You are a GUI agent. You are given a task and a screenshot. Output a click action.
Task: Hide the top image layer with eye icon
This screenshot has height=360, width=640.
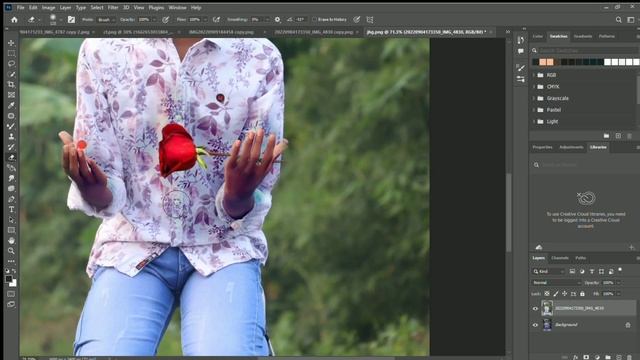coord(535,309)
